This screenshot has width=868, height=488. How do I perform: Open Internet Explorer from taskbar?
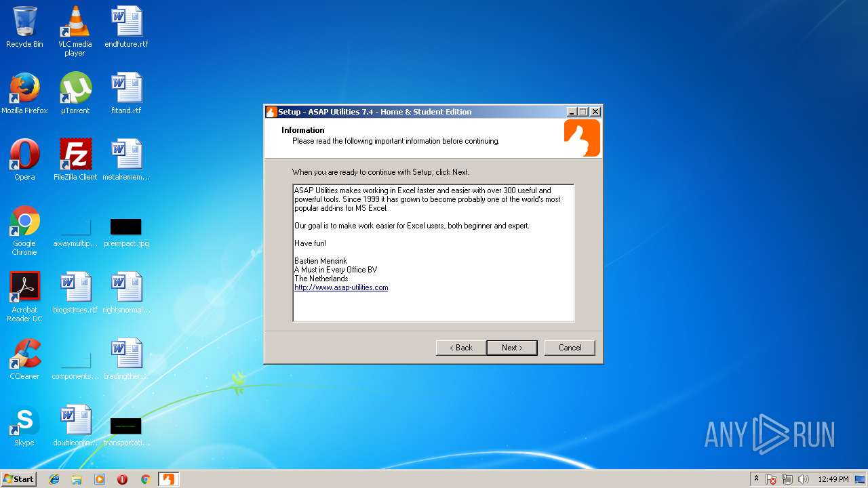pyautogui.click(x=54, y=479)
